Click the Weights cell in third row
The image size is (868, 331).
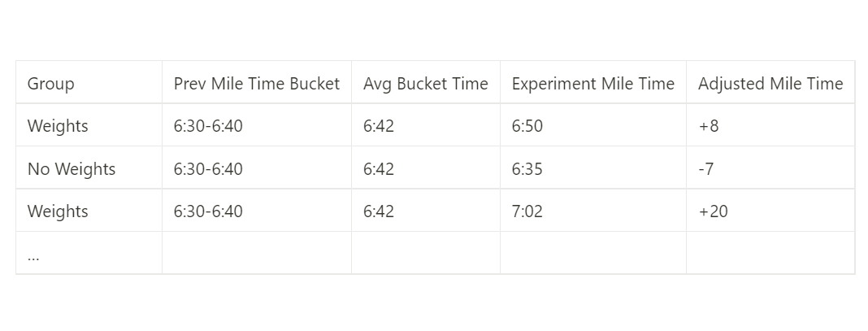(58, 211)
